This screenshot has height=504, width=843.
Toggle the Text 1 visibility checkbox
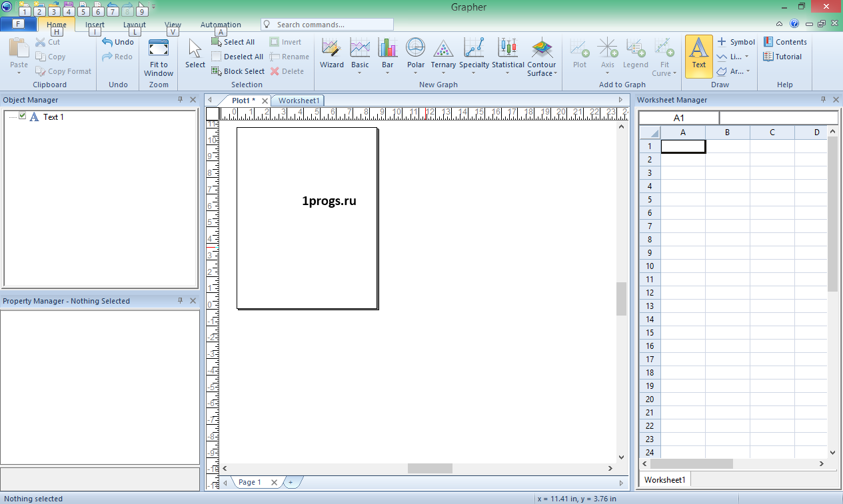click(x=23, y=117)
